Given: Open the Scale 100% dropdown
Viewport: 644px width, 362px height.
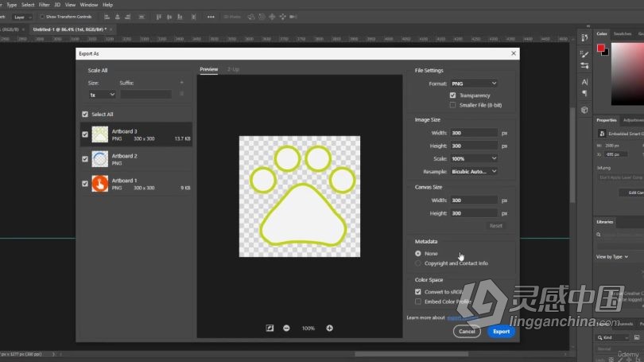Looking at the screenshot, I should pos(474,158).
